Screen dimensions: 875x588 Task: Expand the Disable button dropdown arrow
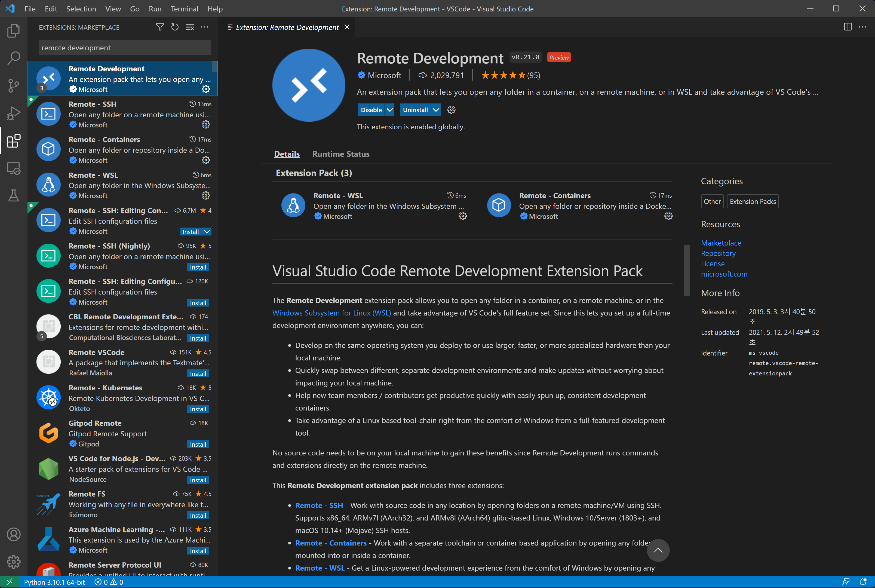click(390, 110)
